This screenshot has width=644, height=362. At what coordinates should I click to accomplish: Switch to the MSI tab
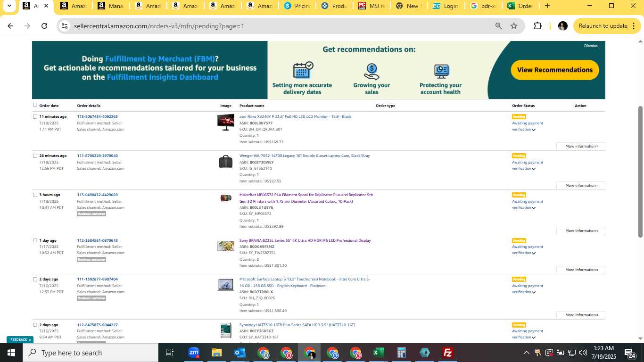pos(372,6)
